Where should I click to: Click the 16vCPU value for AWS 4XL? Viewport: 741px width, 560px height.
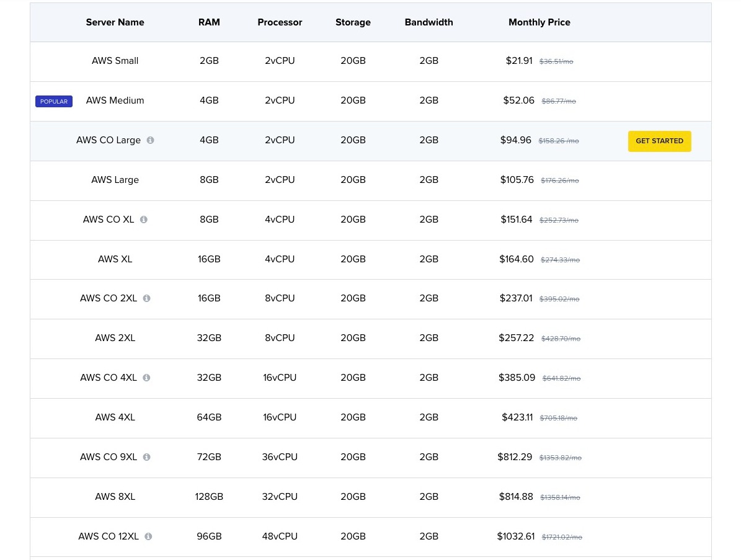coord(280,418)
